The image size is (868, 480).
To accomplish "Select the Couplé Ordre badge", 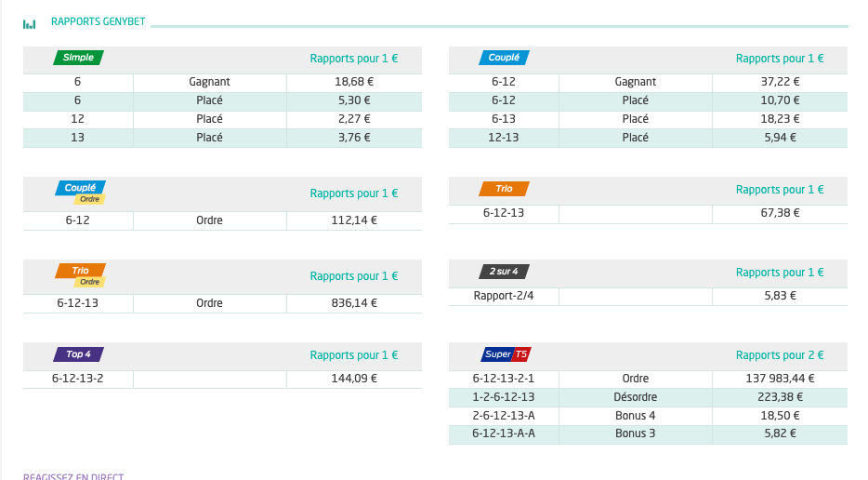I will [81, 193].
